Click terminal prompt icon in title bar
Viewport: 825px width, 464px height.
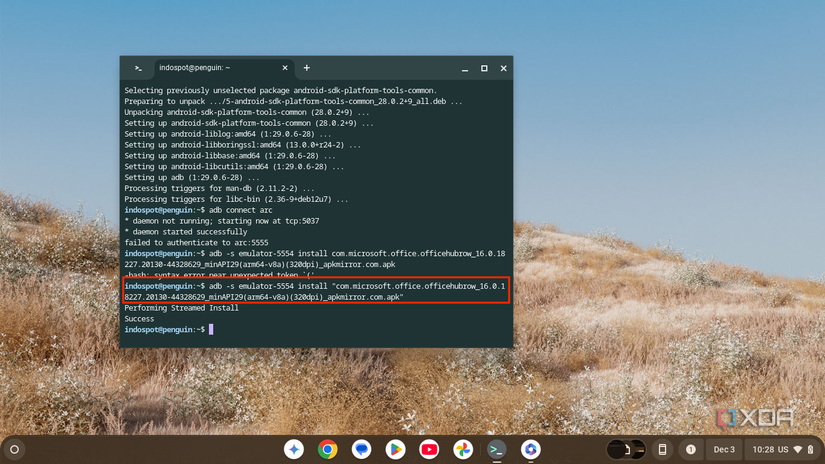(138, 68)
